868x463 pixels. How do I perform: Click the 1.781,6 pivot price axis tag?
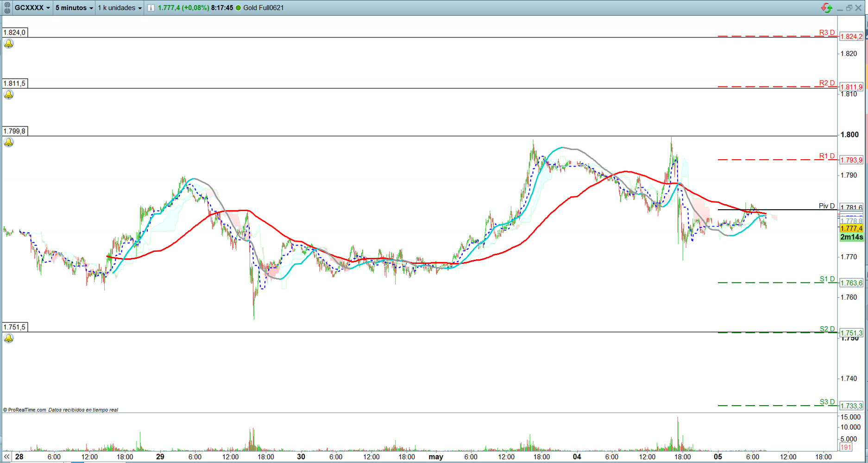(851, 207)
